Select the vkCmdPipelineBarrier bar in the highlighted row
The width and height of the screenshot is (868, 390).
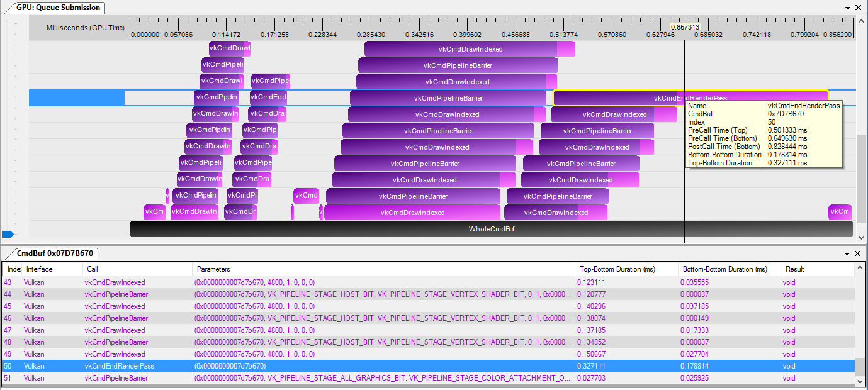(448, 97)
